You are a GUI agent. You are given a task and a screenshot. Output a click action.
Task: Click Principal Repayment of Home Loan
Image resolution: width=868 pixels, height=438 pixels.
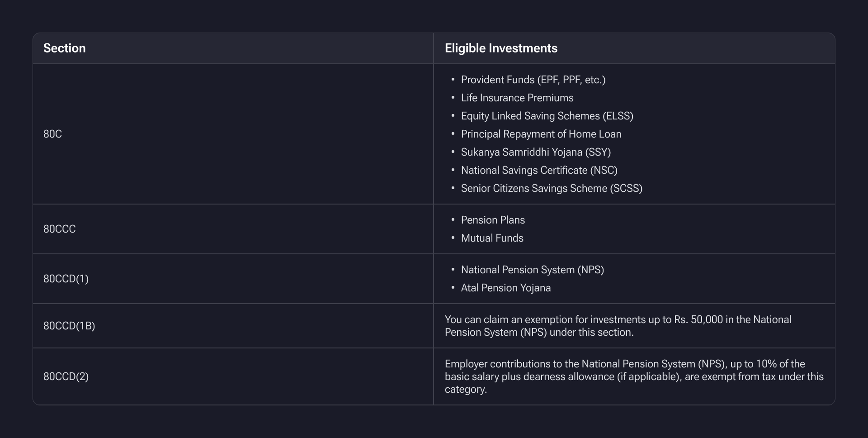click(x=541, y=134)
